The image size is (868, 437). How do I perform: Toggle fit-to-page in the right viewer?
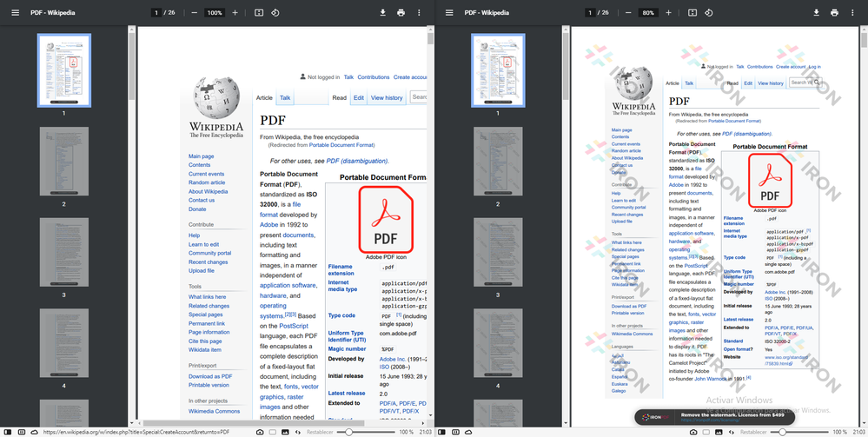point(692,13)
